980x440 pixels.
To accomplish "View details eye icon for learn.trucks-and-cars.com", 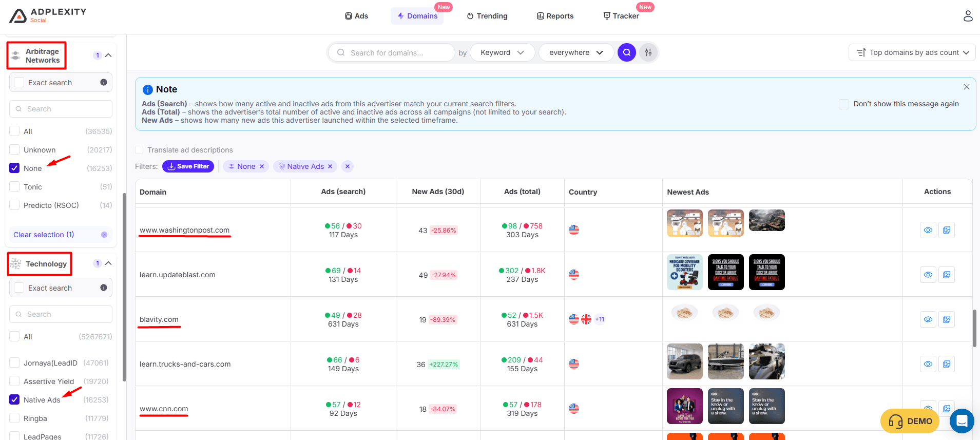I will pos(928,364).
